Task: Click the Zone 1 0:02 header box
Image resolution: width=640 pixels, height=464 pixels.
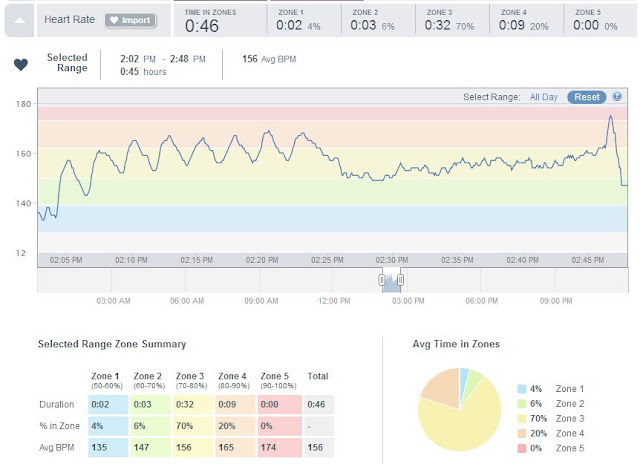Action: pos(304,20)
